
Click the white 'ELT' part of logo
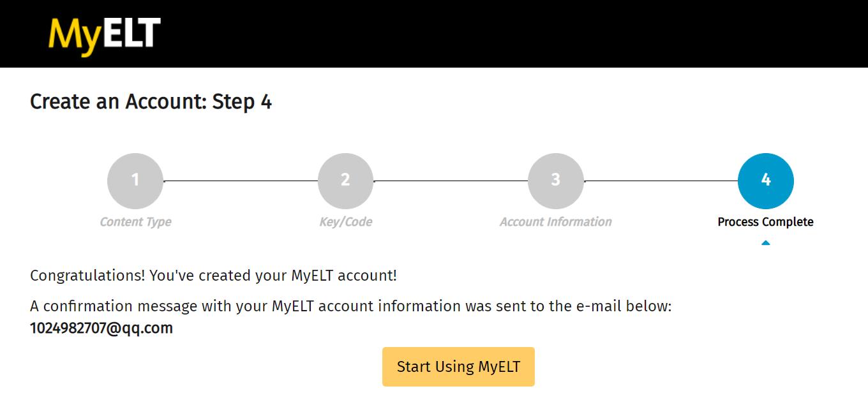(132, 33)
